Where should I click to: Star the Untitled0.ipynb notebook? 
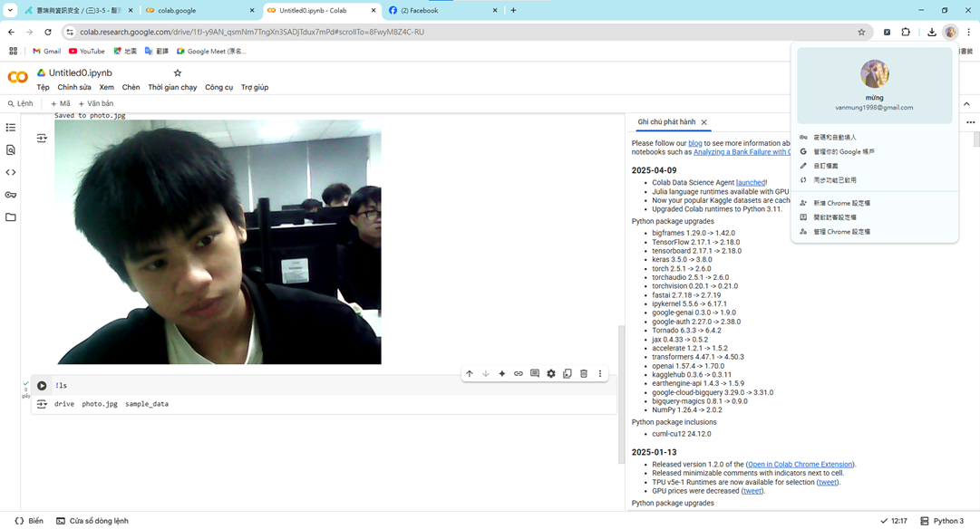[178, 72]
